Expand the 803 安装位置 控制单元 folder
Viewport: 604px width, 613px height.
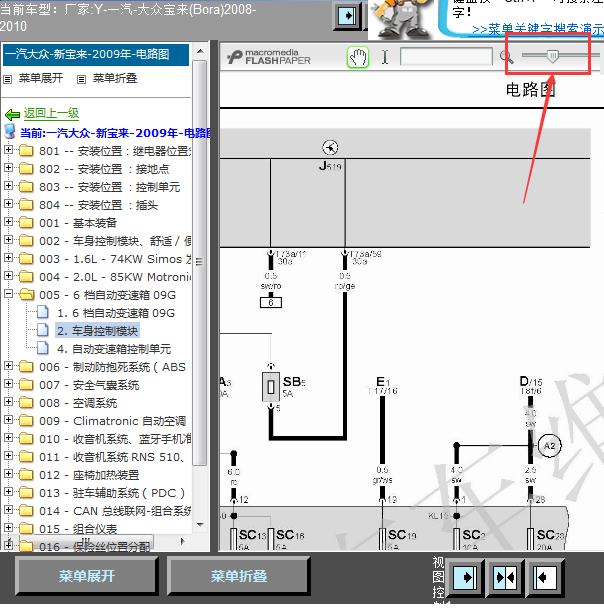point(8,185)
